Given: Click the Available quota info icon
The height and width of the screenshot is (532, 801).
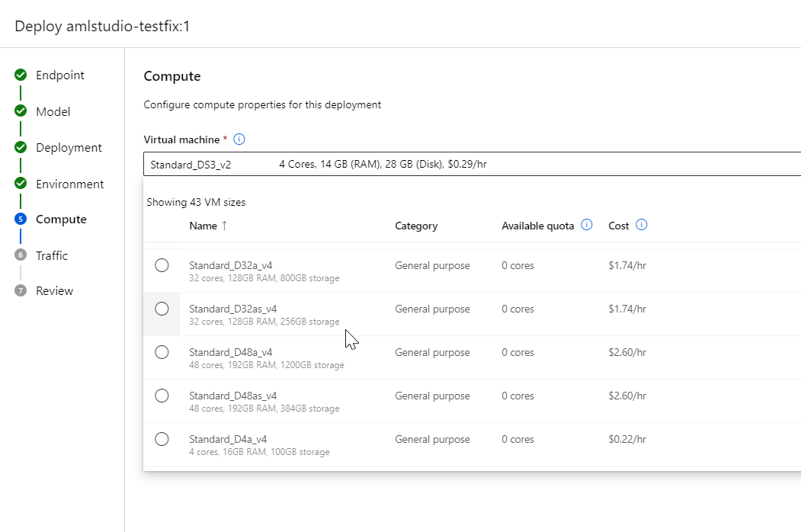Looking at the screenshot, I should coord(586,225).
